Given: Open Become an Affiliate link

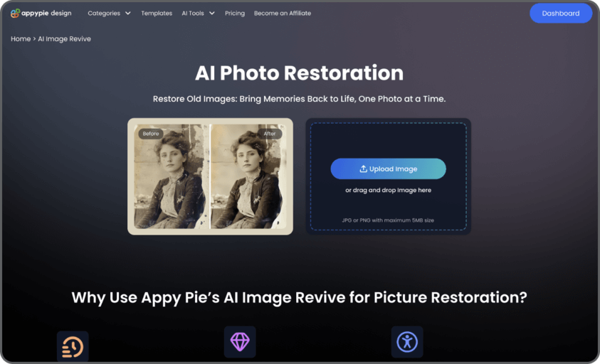Looking at the screenshot, I should pos(283,13).
